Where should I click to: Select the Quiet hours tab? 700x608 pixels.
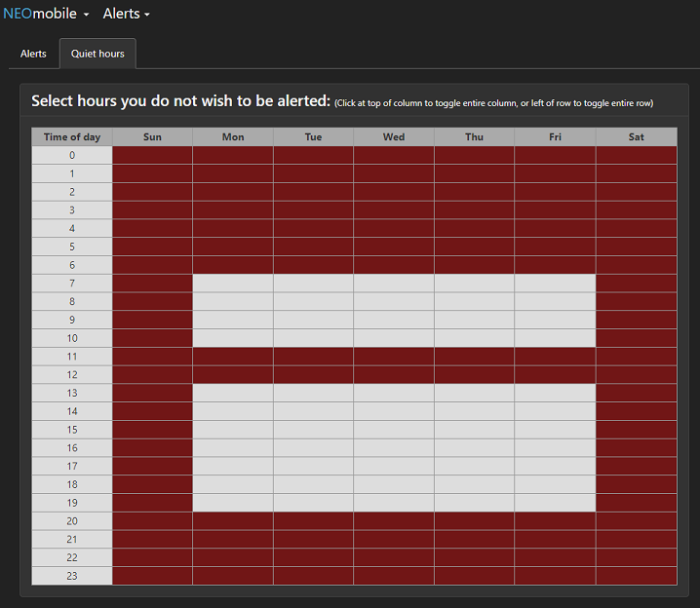(x=97, y=54)
